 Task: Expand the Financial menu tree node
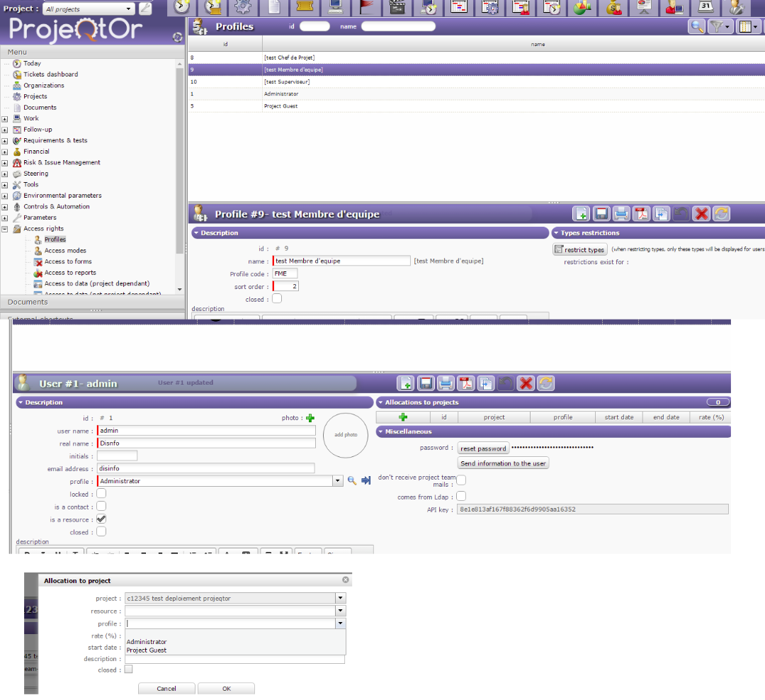pyautogui.click(x=4, y=152)
